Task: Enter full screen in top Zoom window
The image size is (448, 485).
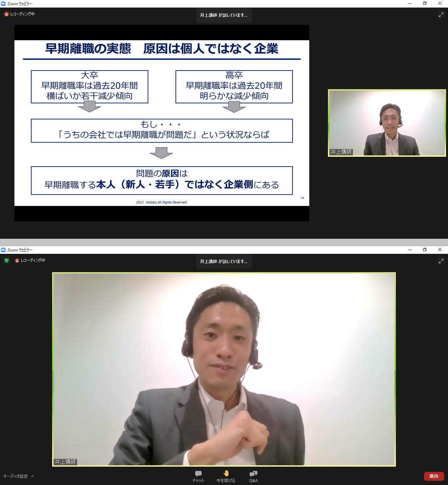Action: point(441,15)
